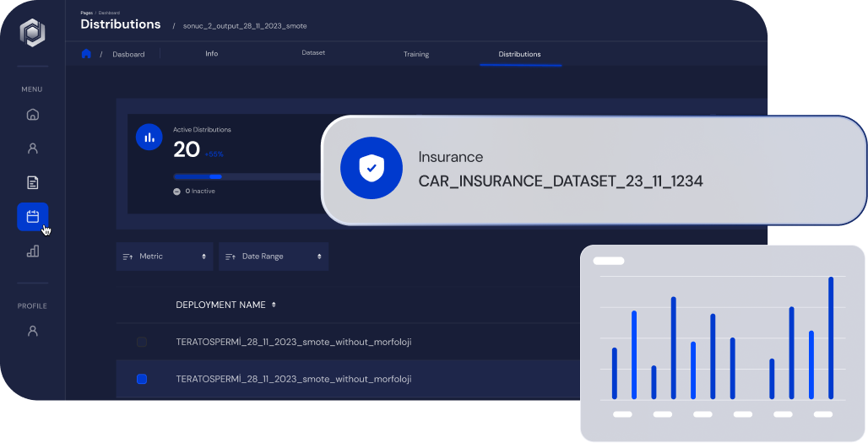Viewport: 868px width, 443px height.
Task: Click sonuc_2_output_28_11_2023_smote title text
Action: point(245,26)
